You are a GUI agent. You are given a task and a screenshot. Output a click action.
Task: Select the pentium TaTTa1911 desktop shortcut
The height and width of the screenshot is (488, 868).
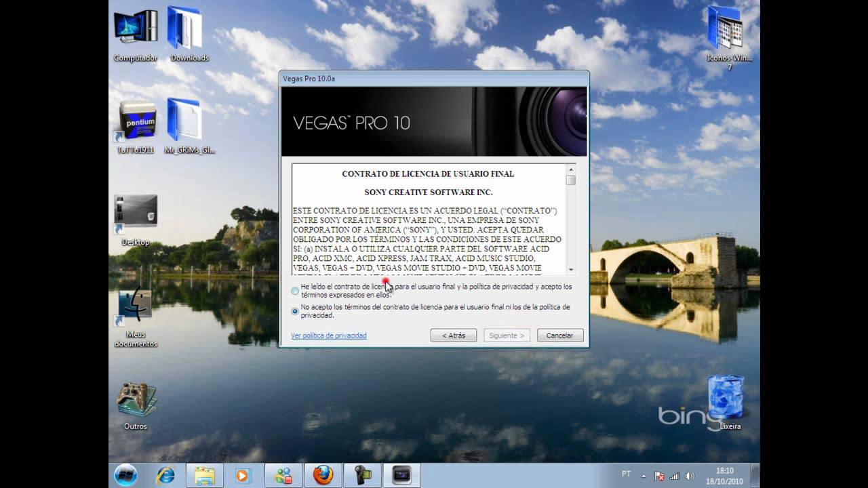136,127
